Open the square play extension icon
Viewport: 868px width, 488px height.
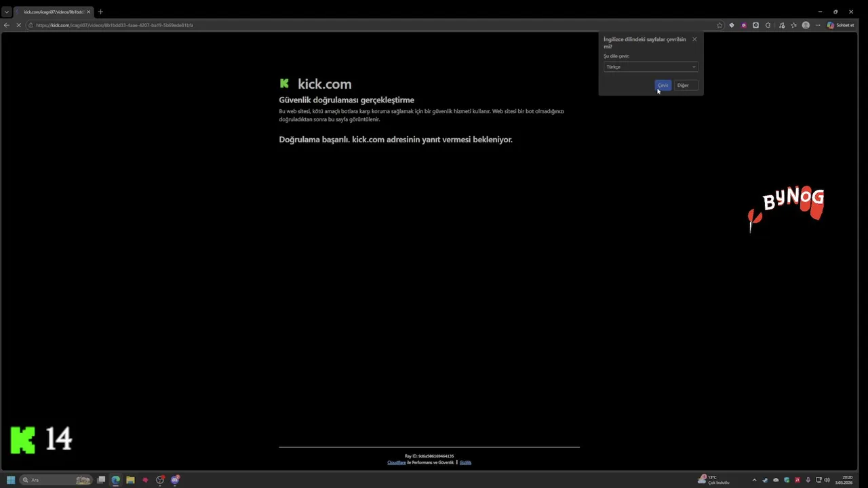pos(756,25)
